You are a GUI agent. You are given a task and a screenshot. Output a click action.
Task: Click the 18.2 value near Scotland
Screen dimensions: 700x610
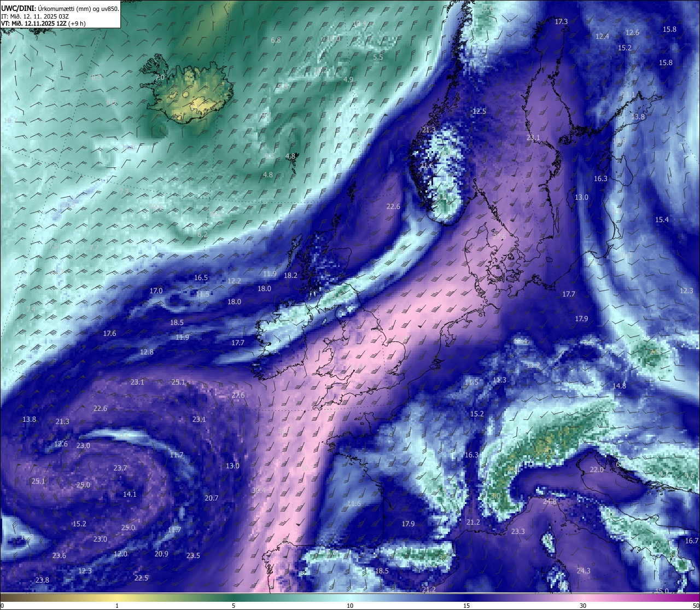pos(290,275)
